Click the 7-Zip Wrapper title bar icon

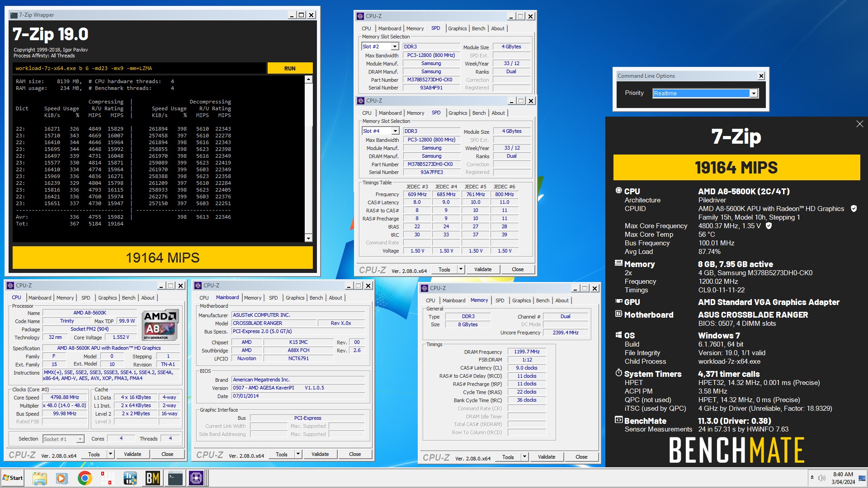(x=14, y=15)
